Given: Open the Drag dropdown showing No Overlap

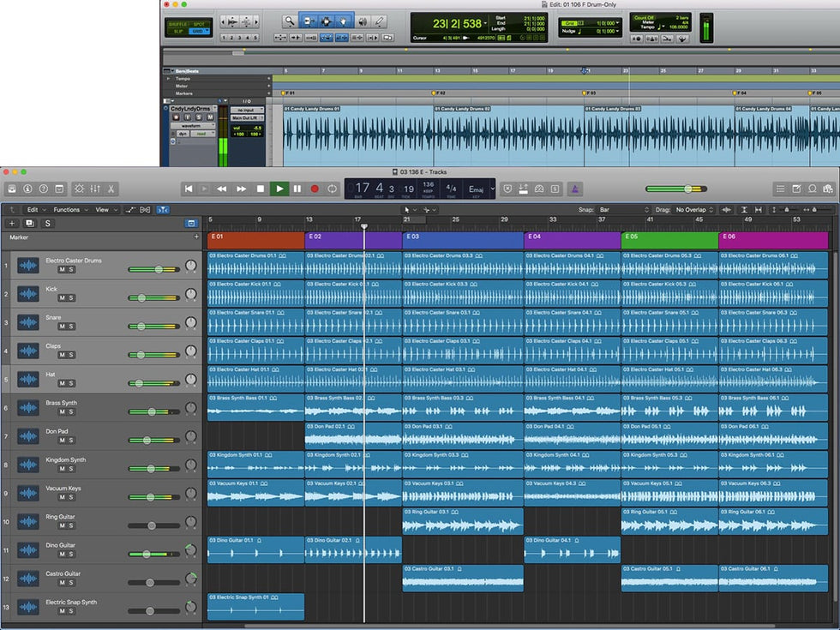Looking at the screenshot, I should point(694,209).
